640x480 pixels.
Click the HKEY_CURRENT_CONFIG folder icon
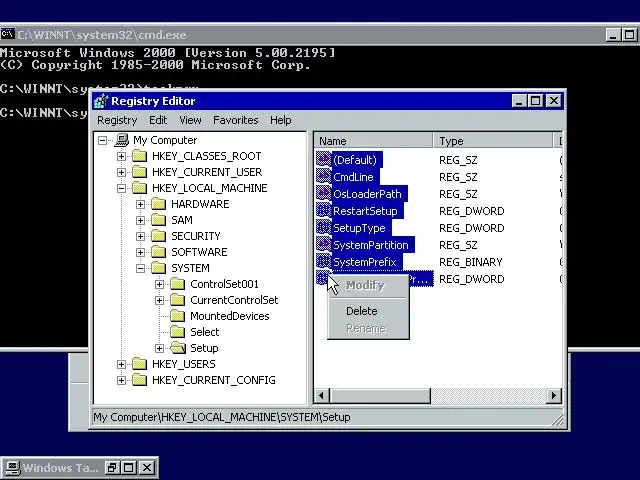(x=140, y=380)
